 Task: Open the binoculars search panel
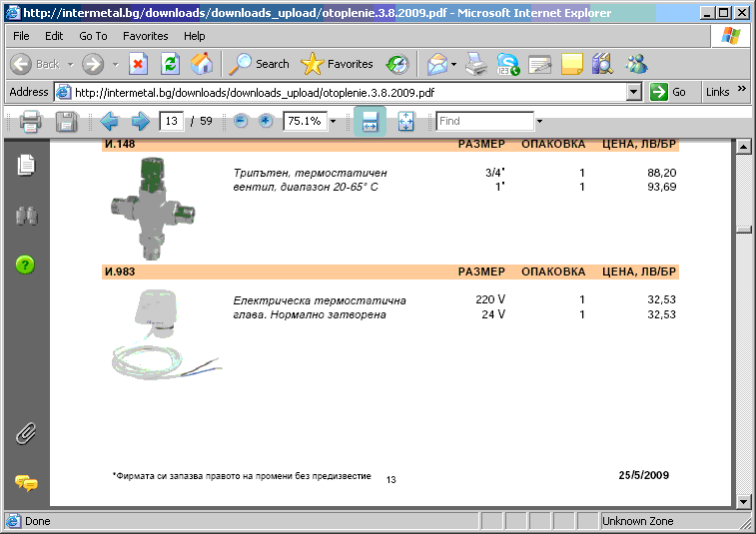click(26, 216)
